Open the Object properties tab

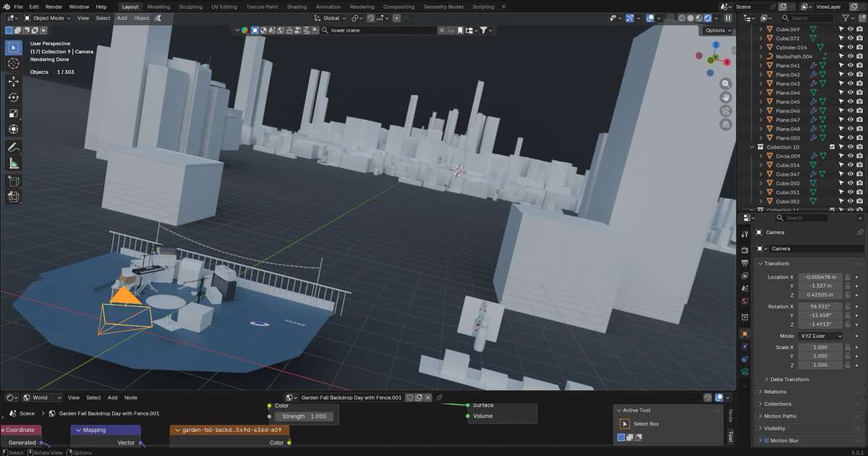(x=745, y=334)
